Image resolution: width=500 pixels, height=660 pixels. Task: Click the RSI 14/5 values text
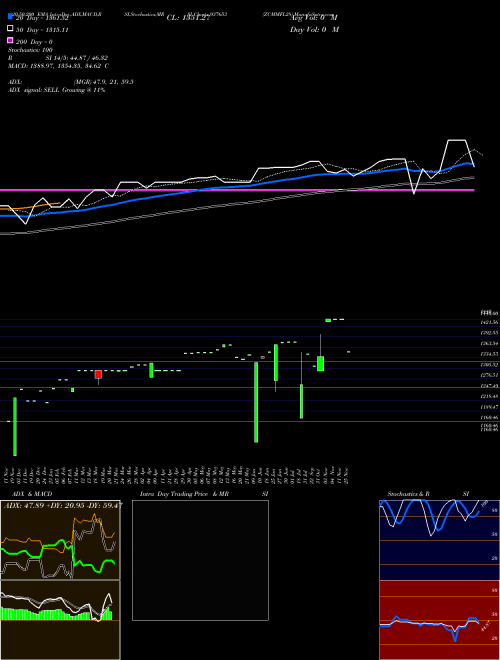coord(77,58)
